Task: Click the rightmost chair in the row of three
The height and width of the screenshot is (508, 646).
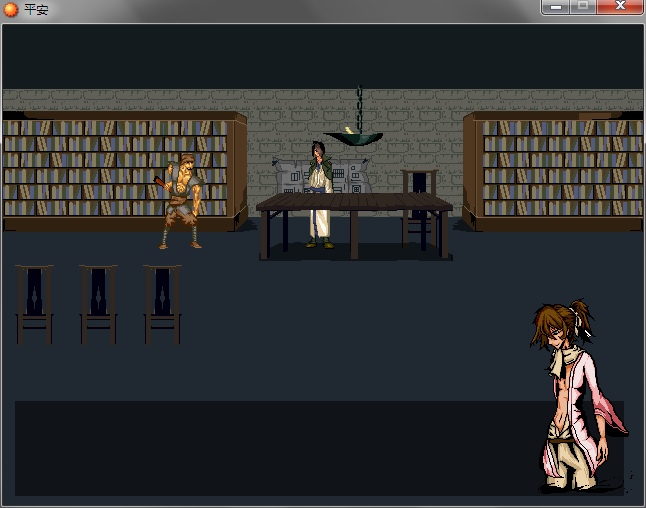Action: pos(162,304)
